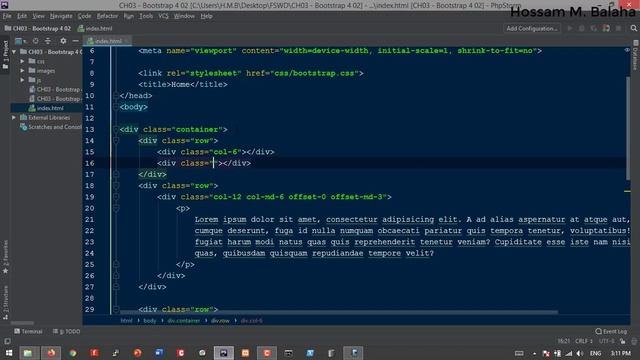
Task: Fold the row div at line 18
Action: tap(116, 186)
